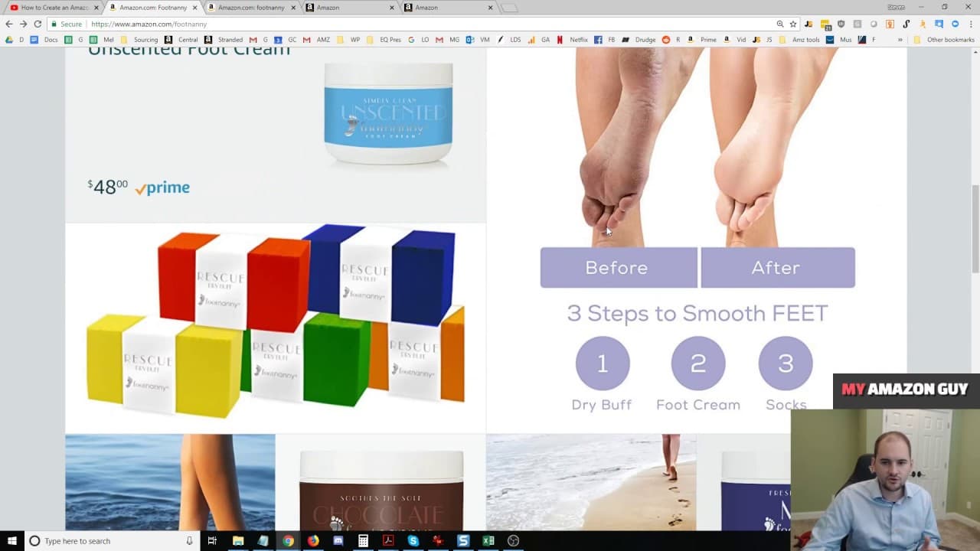Open Task View from the taskbar

click(212, 541)
